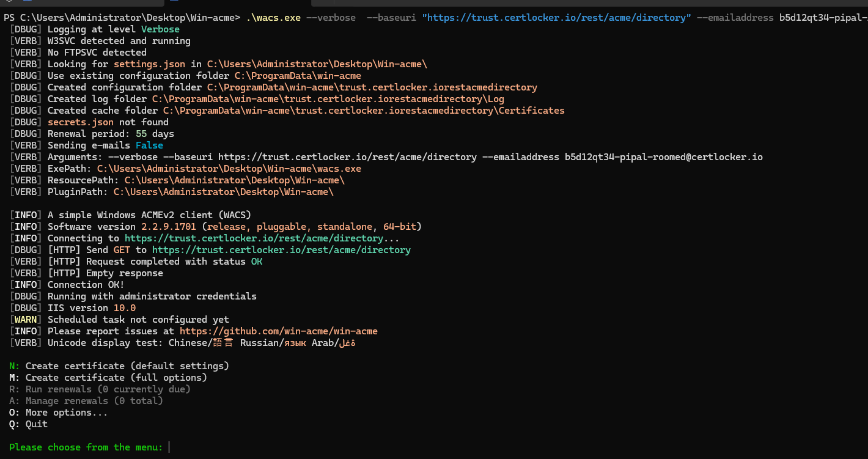The width and height of the screenshot is (868, 459).
Task: Click the 'O: More options...' entry
Action: point(58,413)
